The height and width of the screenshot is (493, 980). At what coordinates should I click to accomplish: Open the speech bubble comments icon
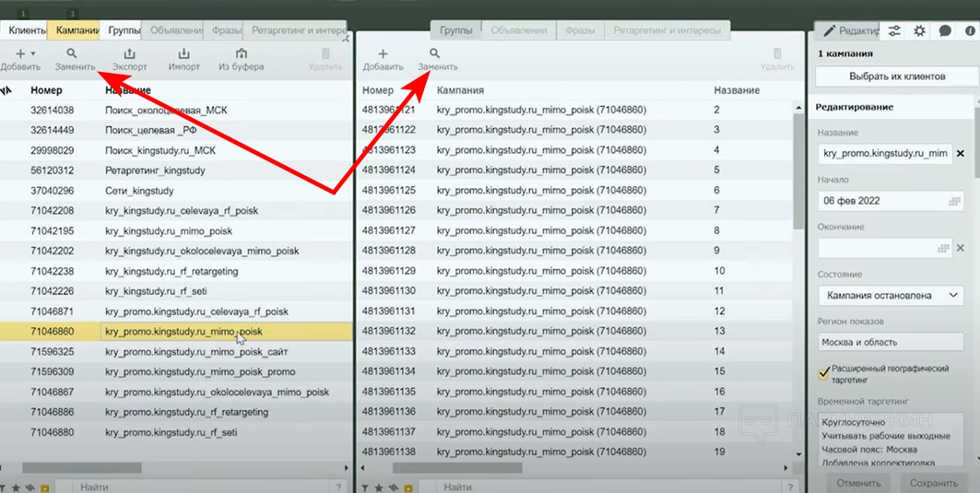pyautogui.click(x=945, y=31)
